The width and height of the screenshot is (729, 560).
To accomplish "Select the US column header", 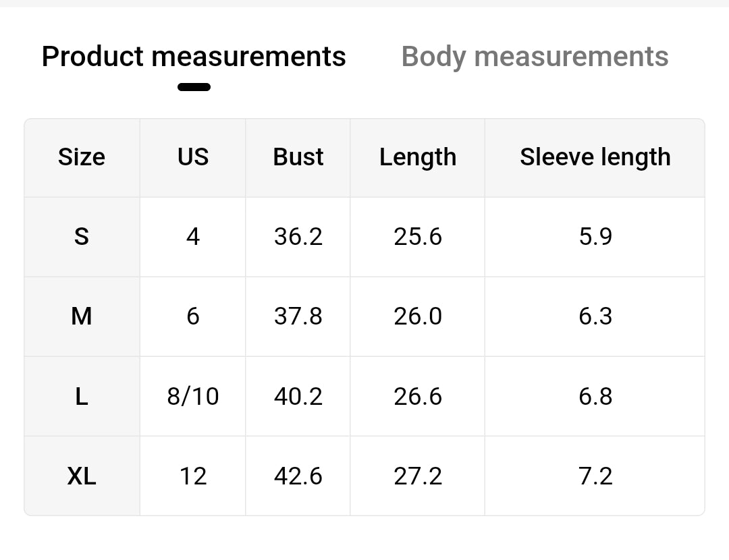I will point(193,157).
